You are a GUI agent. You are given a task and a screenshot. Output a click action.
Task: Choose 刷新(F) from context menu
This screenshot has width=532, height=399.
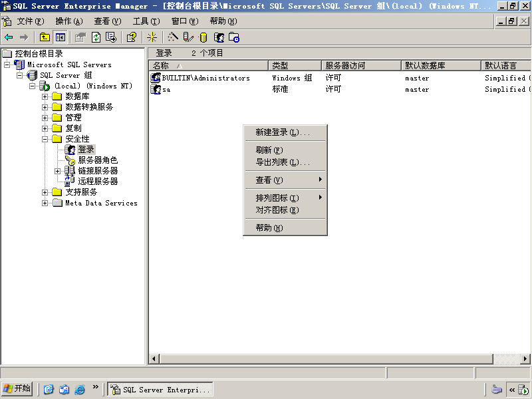click(285, 150)
